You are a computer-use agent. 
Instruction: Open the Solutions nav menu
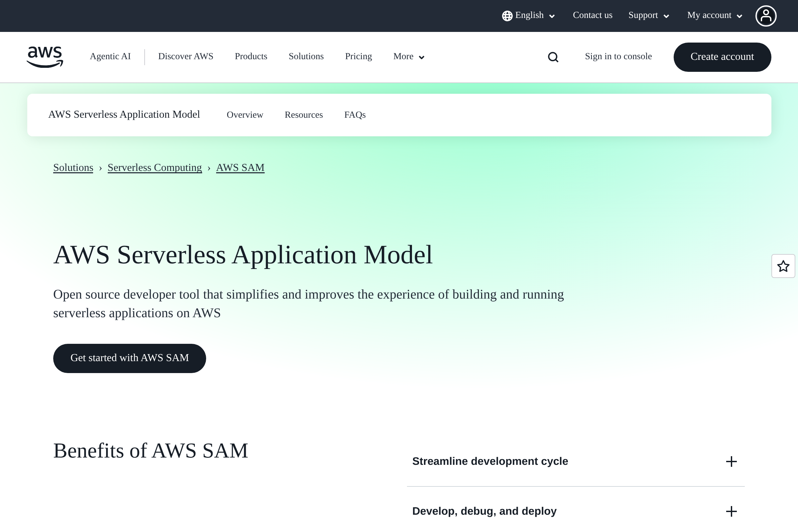tap(306, 56)
